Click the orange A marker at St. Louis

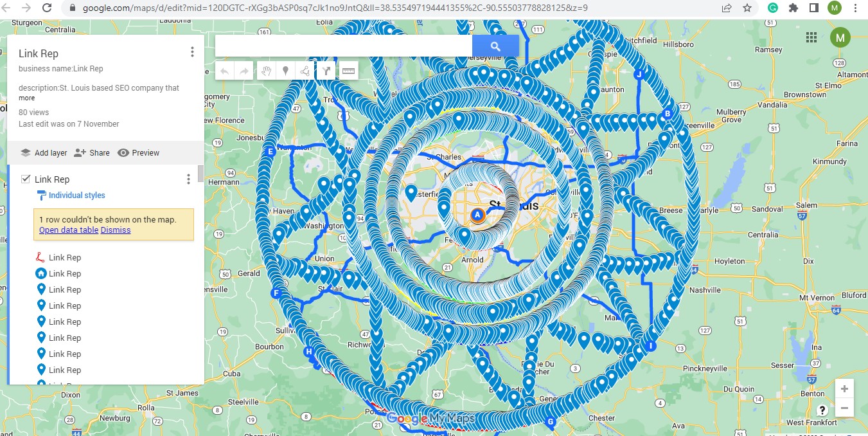(477, 215)
